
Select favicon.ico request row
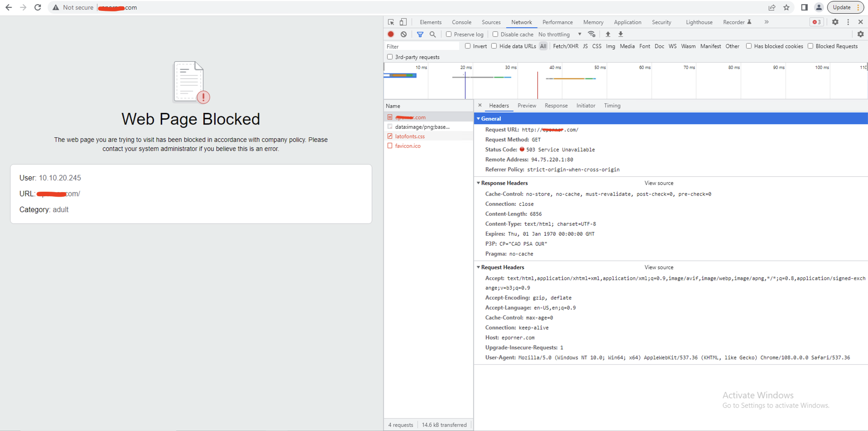point(428,145)
